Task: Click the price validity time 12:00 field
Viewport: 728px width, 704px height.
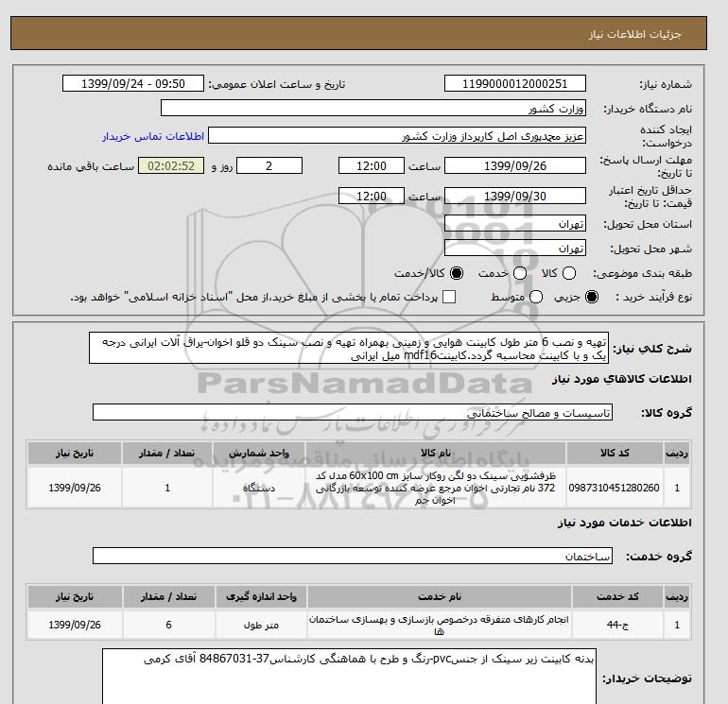Action: [372, 196]
